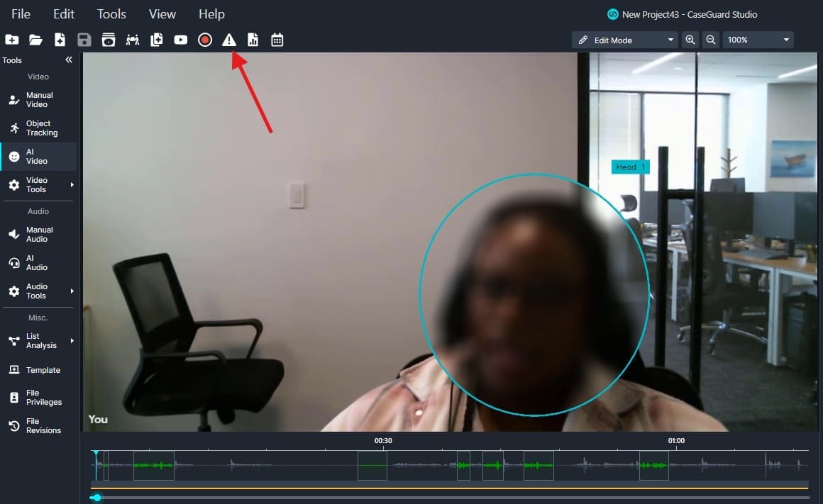
Task: Click the timeline playback slider handle
Action: coord(96,498)
